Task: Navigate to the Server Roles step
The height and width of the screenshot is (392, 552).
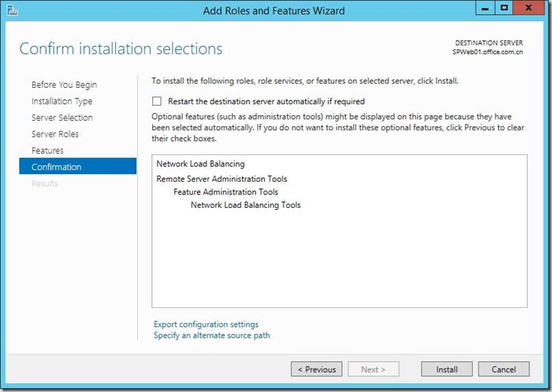Action: point(55,134)
